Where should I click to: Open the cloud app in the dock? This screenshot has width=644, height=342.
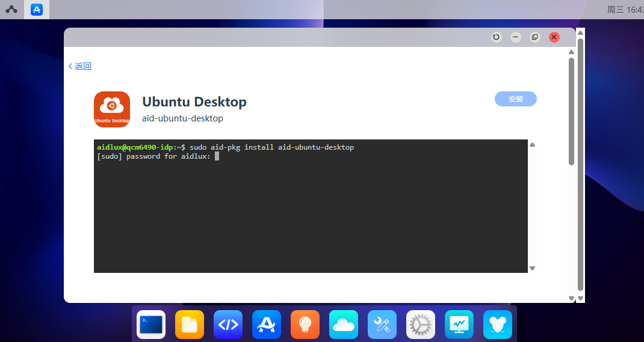point(344,325)
